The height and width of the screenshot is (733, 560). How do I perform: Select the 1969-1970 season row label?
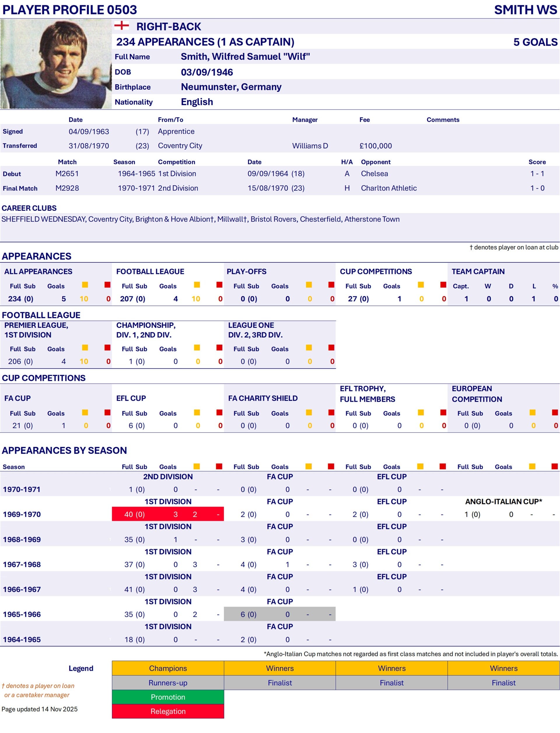click(22, 514)
